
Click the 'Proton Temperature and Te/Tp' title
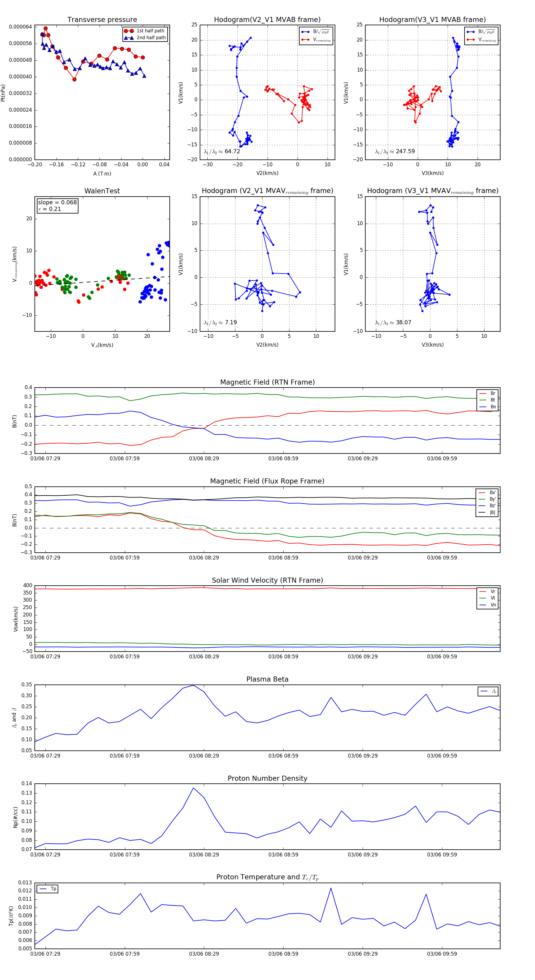click(267, 877)
